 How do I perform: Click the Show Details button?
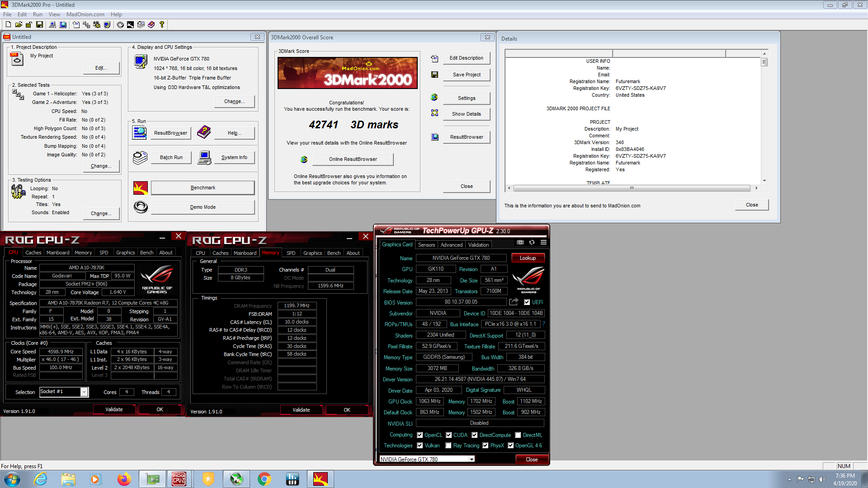[x=467, y=114]
